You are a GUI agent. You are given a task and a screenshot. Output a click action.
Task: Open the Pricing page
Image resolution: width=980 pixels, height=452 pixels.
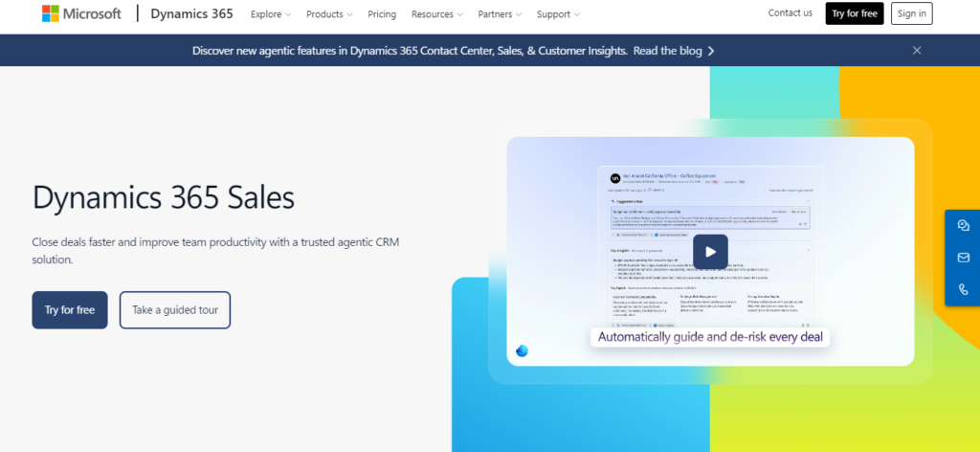[382, 13]
